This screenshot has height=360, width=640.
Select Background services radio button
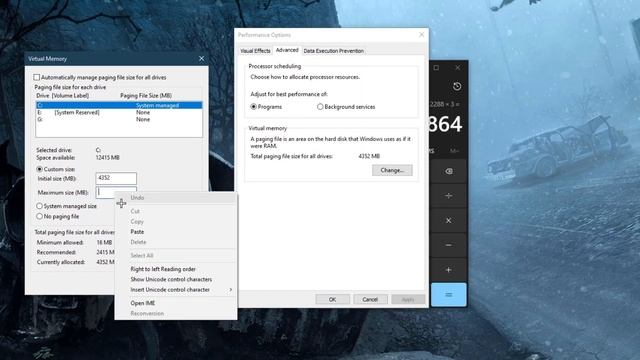tap(320, 107)
